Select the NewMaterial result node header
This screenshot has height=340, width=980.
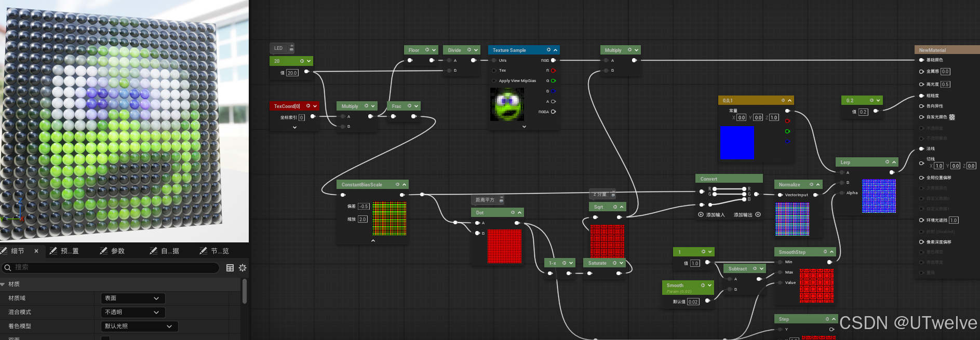point(947,50)
